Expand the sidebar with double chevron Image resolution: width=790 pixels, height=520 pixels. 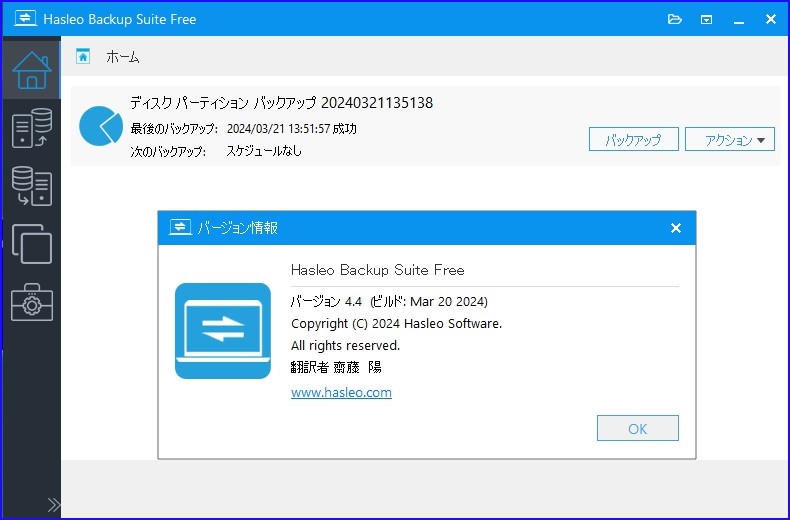click(54, 504)
